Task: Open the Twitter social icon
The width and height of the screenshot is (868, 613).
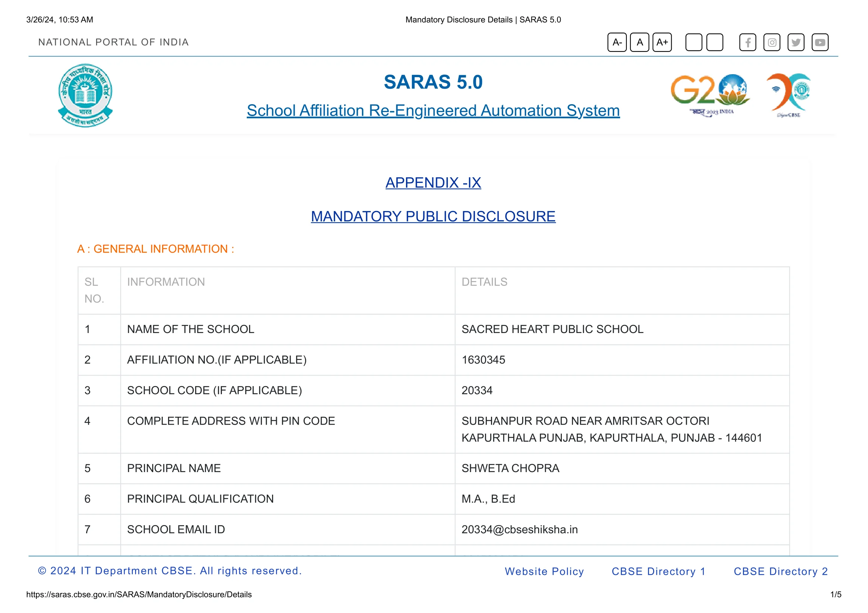Action: 796,42
